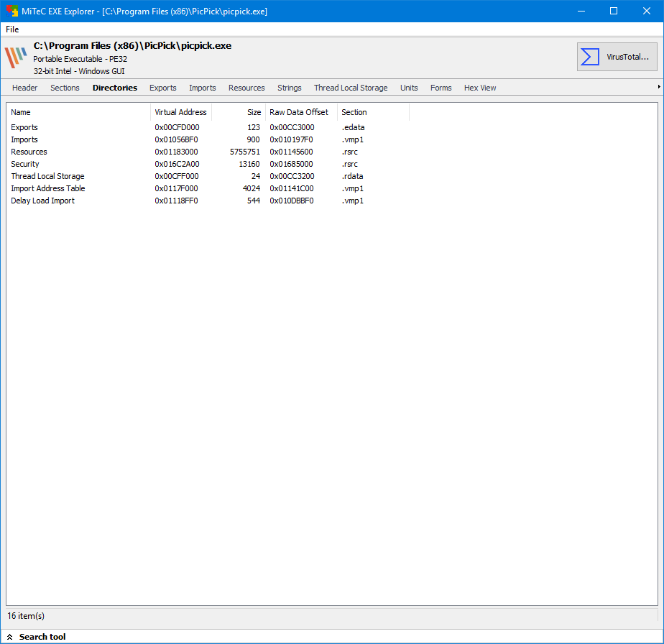
Task: View the Strings tab
Action: [x=289, y=88]
